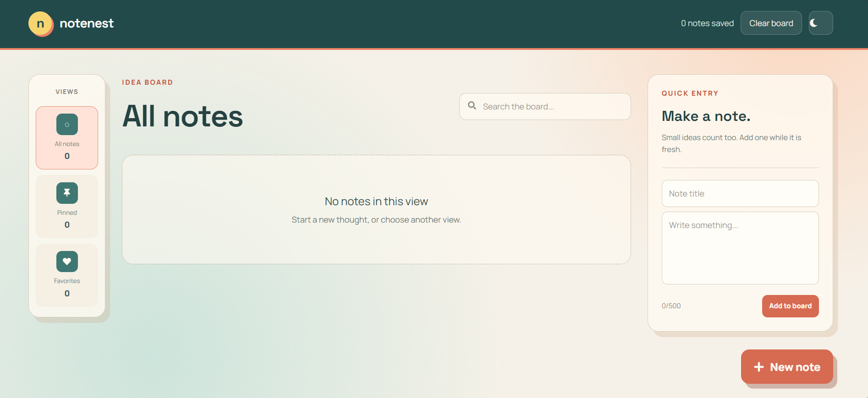Click the 'QUICK ENTRY' label

(x=690, y=93)
